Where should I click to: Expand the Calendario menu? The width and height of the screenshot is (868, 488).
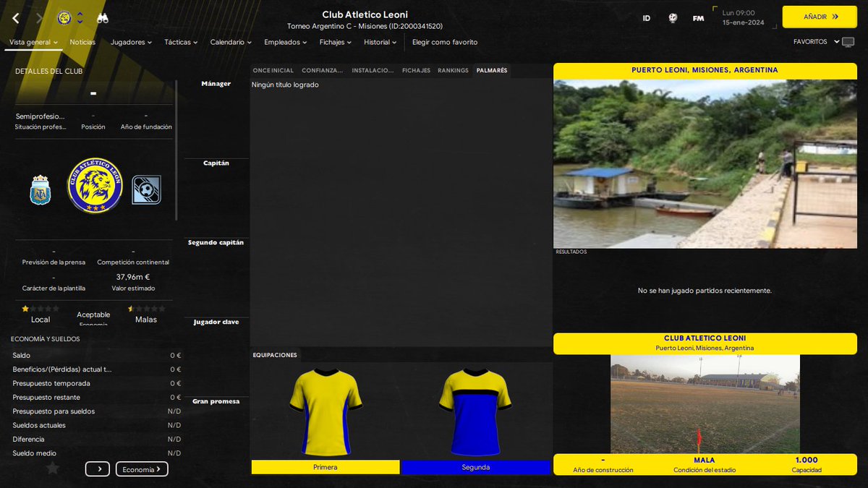click(x=231, y=42)
